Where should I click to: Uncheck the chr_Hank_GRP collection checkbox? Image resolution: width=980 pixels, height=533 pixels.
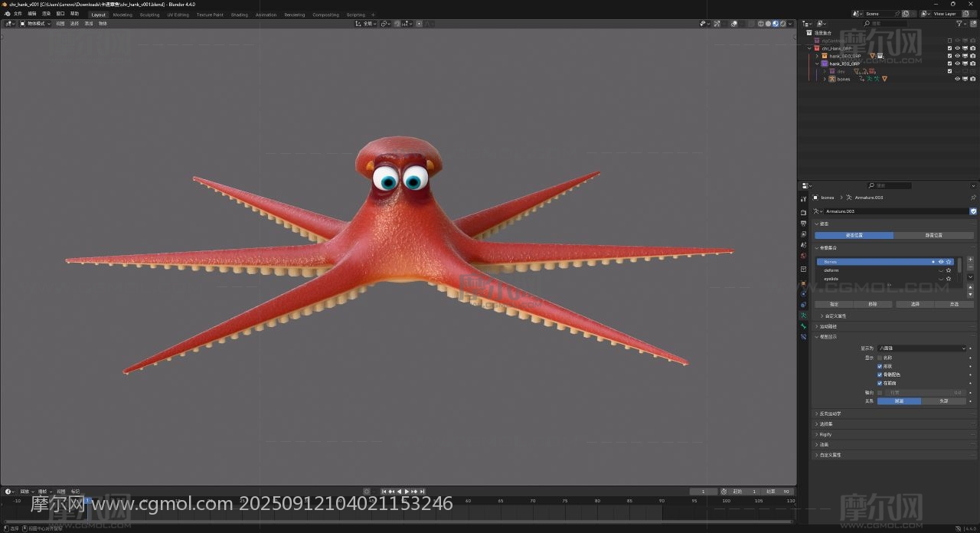[x=949, y=48]
